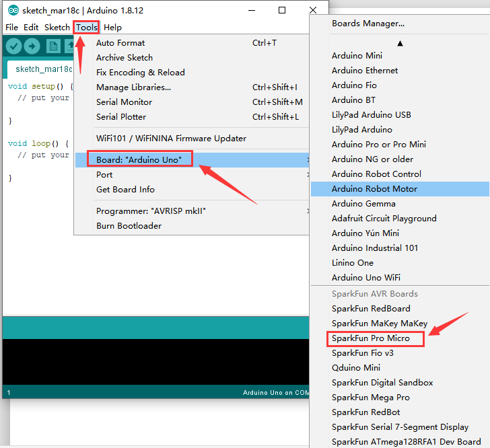Open the Tools menu
Screen dimensions: 490x448
(x=87, y=28)
